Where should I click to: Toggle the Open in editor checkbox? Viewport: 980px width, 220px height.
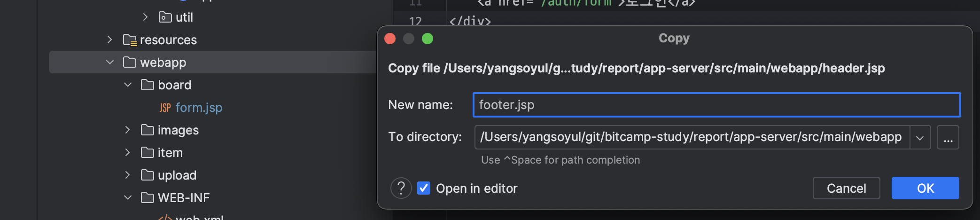point(424,188)
